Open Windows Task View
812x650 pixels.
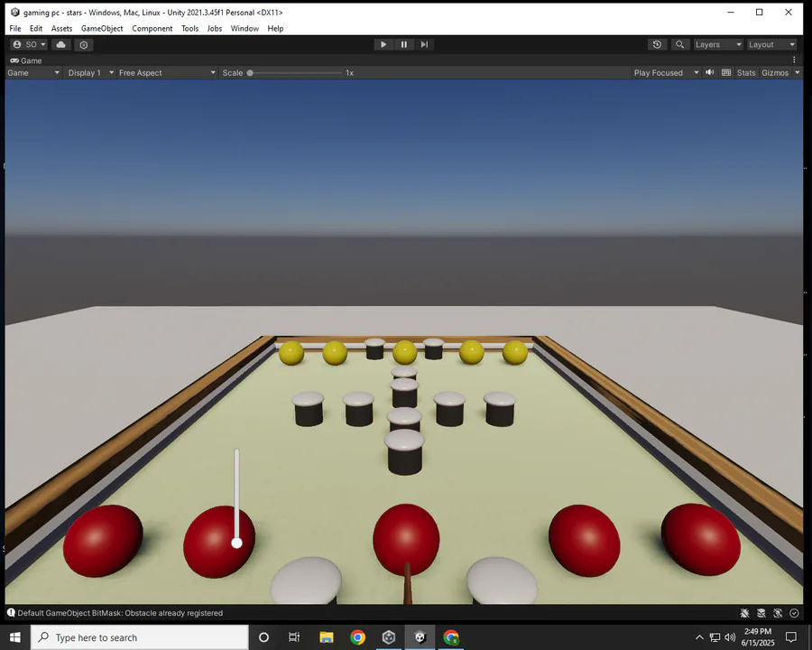point(294,637)
